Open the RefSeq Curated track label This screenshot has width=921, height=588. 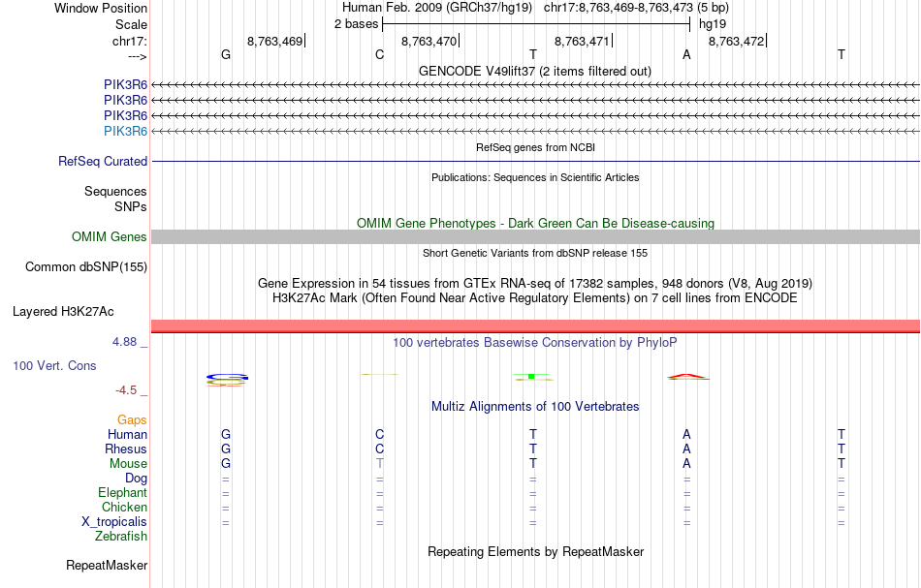tap(103, 162)
